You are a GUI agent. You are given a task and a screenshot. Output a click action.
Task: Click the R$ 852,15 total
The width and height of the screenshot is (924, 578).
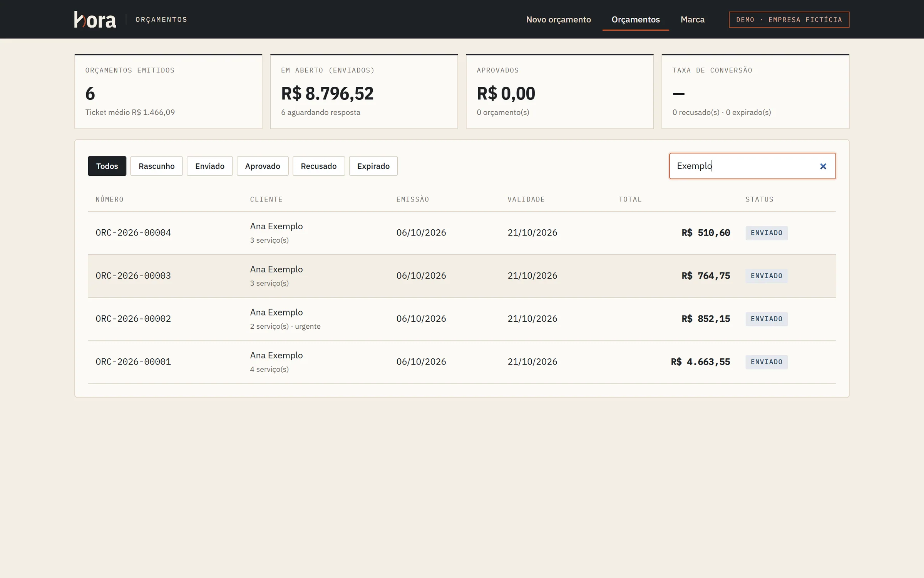[706, 319]
